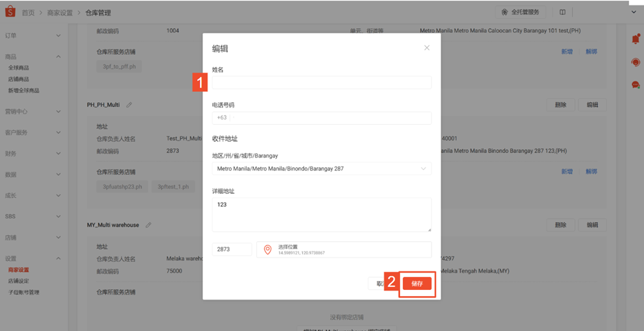The height and width of the screenshot is (331, 644).
Task: Collapse the 设置 sidebar section
Action: [34, 259]
